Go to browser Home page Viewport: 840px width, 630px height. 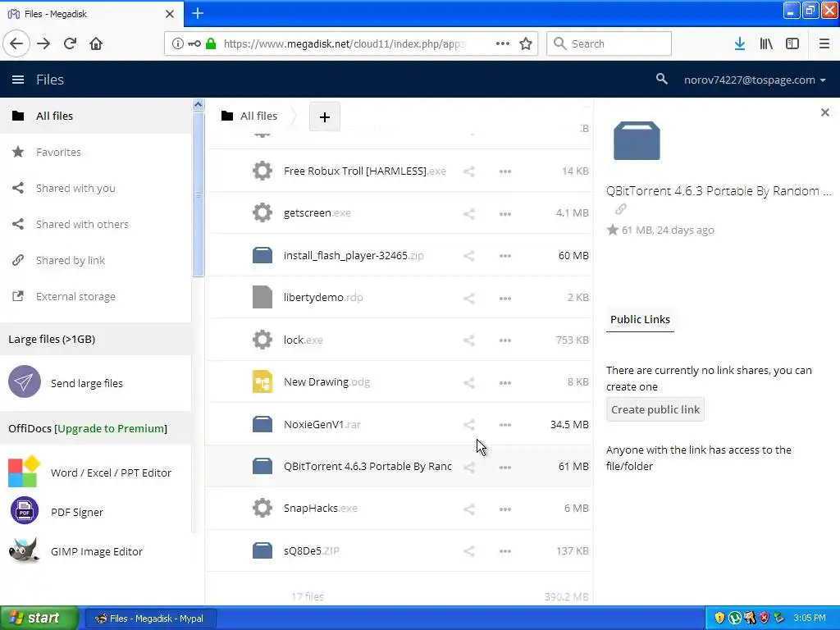point(96,44)
